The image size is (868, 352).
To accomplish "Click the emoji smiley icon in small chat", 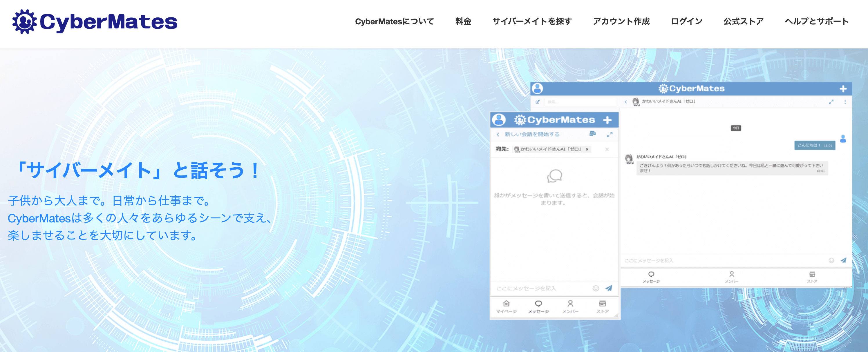I will 596,288.
